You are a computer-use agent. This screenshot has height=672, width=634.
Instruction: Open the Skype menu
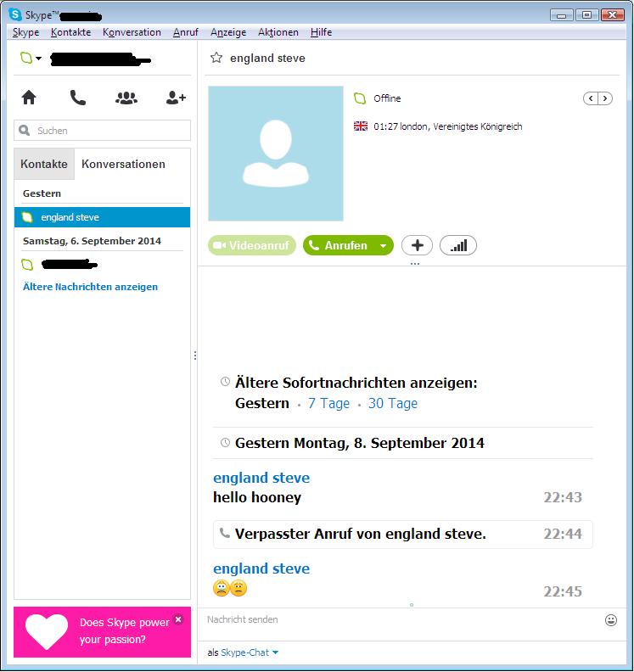point(25,32)
